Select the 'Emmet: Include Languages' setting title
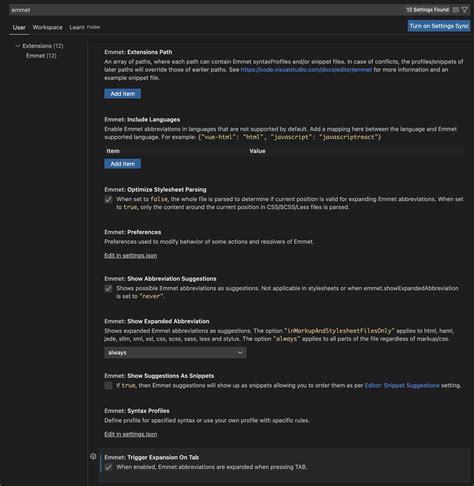Viewport: 474px width, 486px height. coord(142,120)
